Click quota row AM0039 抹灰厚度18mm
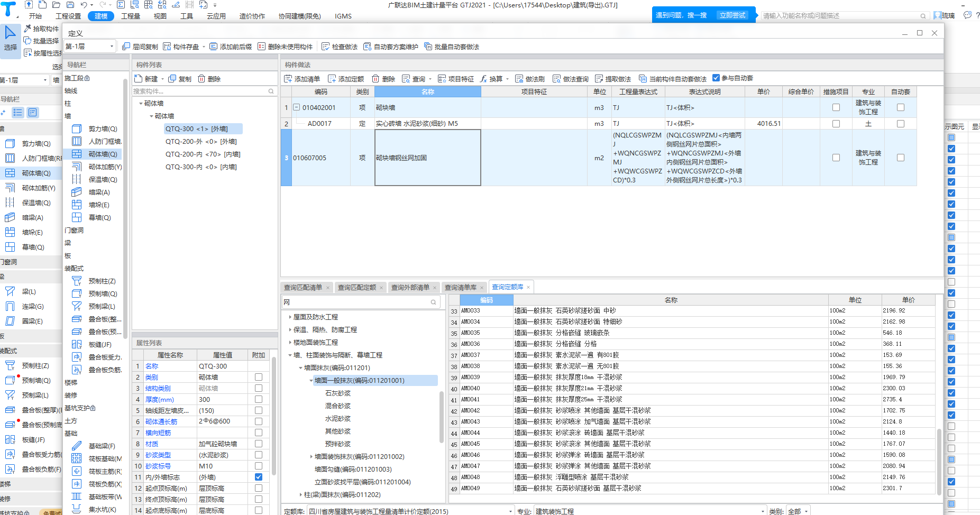The width and height of the screenshot is (980, 515). pyautogui.click(x=692, y=378)
